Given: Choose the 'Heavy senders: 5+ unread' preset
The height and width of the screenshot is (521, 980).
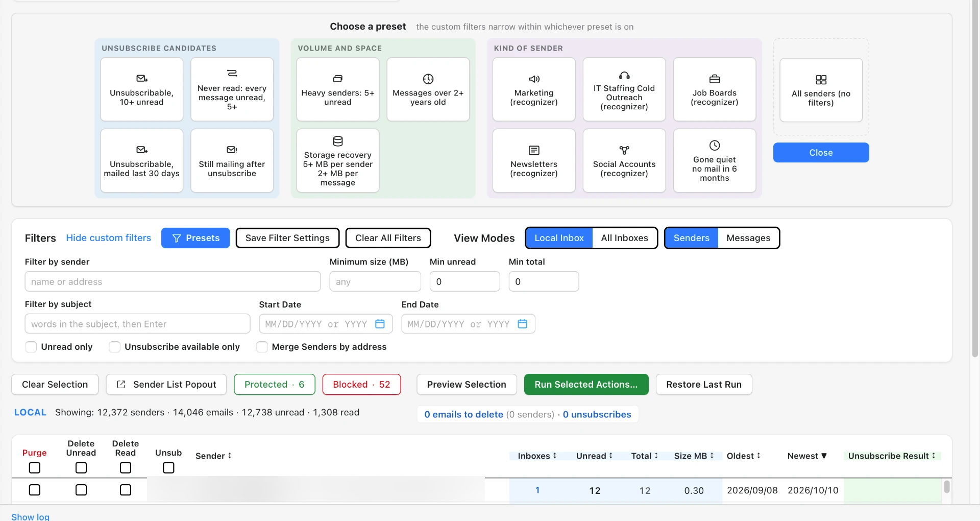Looking at the screenshot, I should pyautogui.click(x=337, y=89).
